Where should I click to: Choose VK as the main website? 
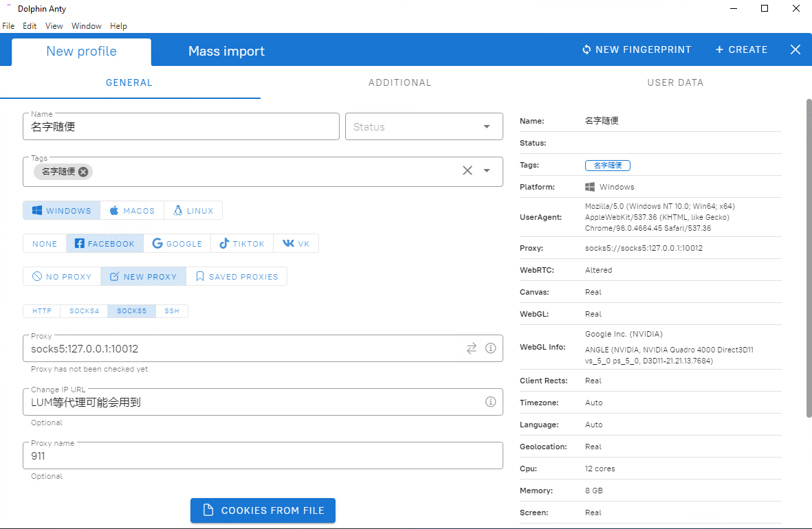296,244
